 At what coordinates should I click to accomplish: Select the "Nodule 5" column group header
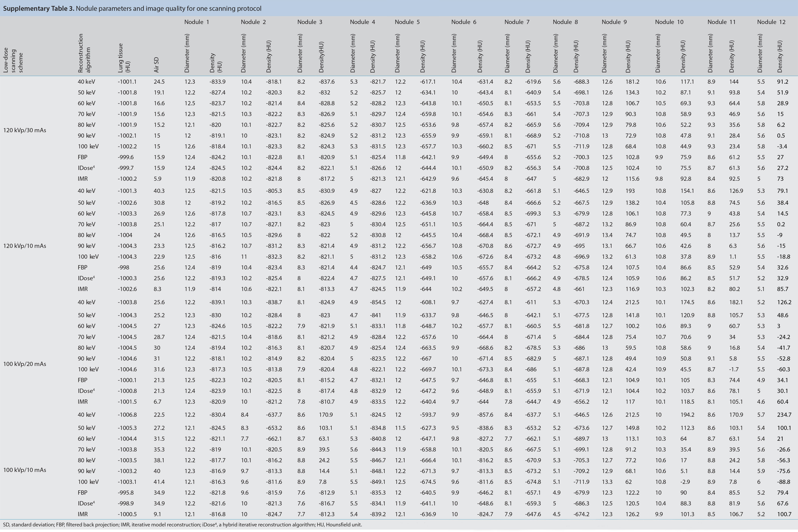click(x=407, y=22)
